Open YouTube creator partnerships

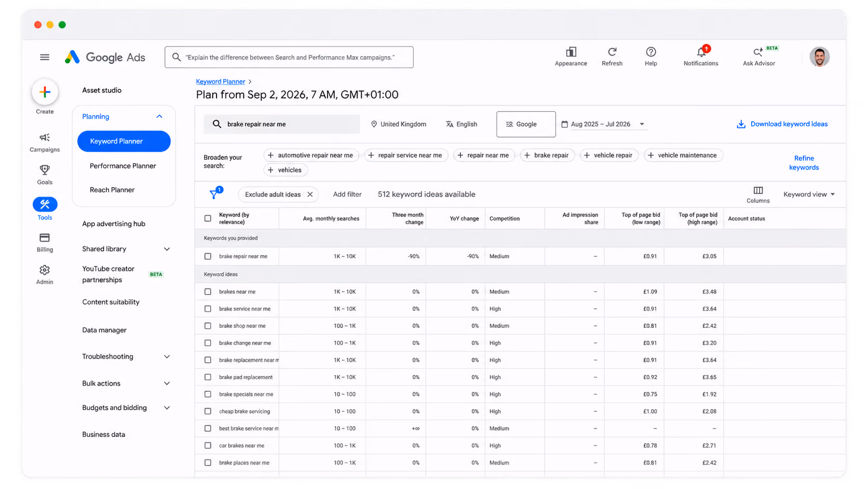coord(108,274)
